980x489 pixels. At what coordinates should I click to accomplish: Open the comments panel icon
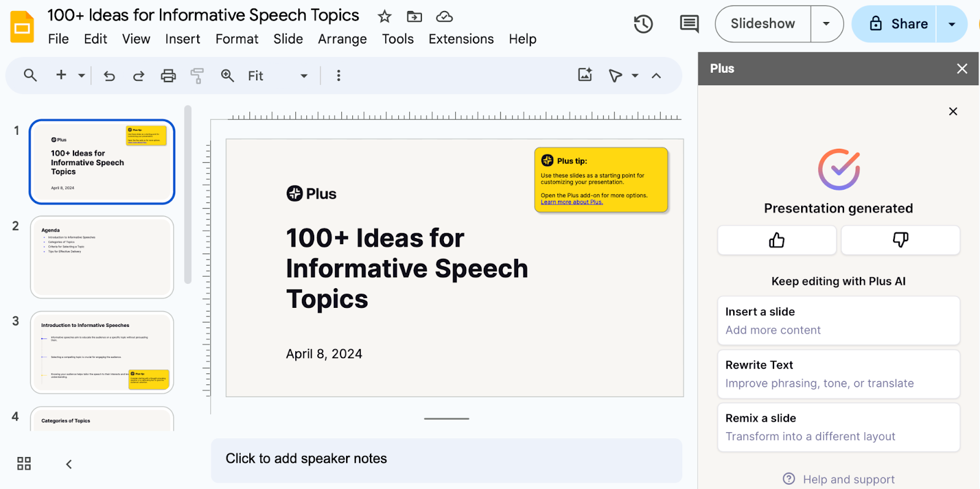coord(689,24)
